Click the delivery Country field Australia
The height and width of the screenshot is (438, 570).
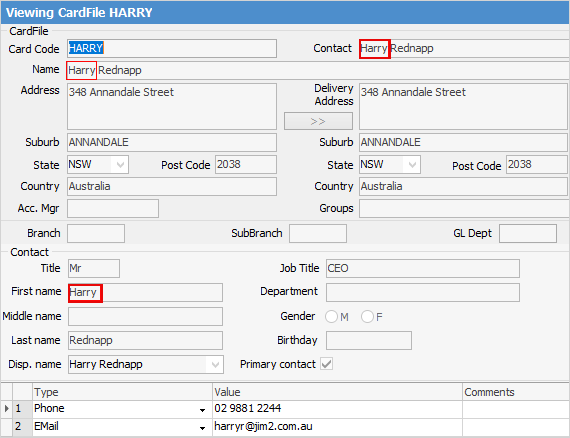point(463,186)
